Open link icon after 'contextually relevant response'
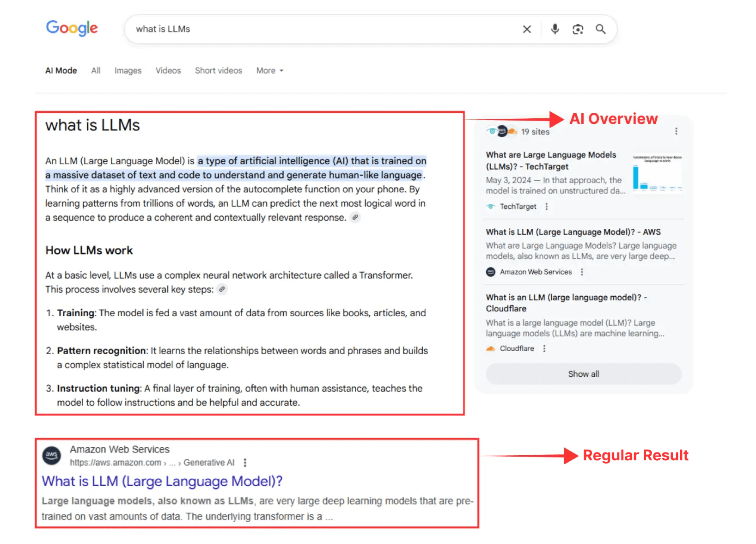This screenshot has width=756, height=544. tap(355, 217)
